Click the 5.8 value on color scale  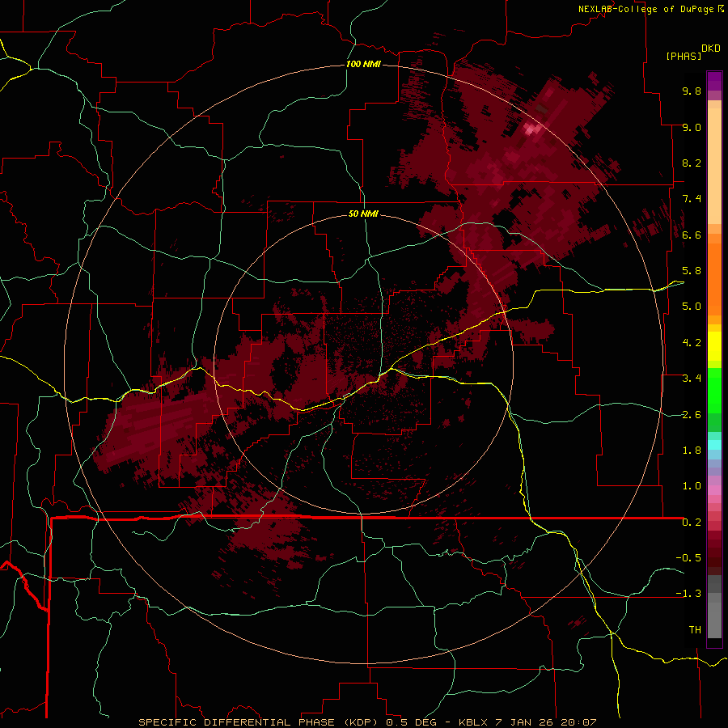tap(692, 271)
